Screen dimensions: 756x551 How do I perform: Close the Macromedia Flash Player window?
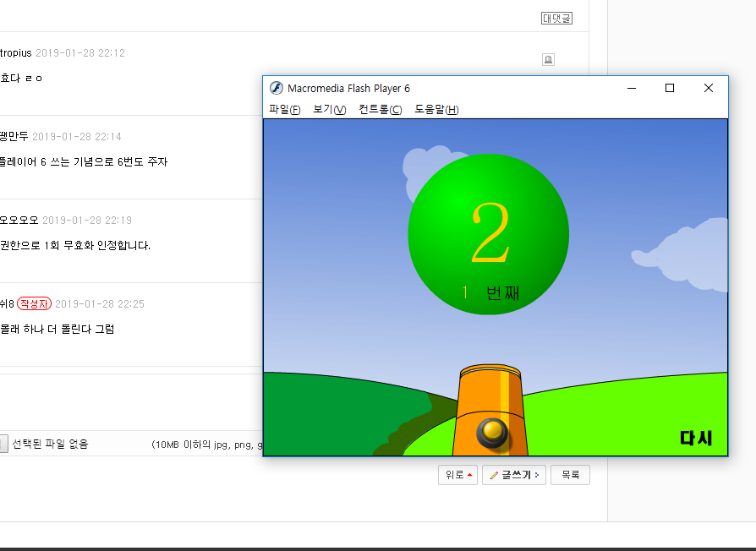[709, 88]
